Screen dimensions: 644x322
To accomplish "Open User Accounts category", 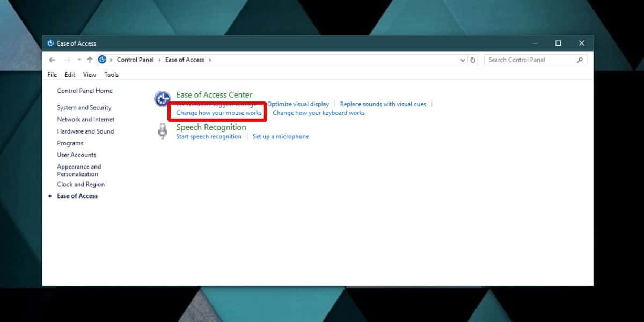I will (x=77, y=155).
